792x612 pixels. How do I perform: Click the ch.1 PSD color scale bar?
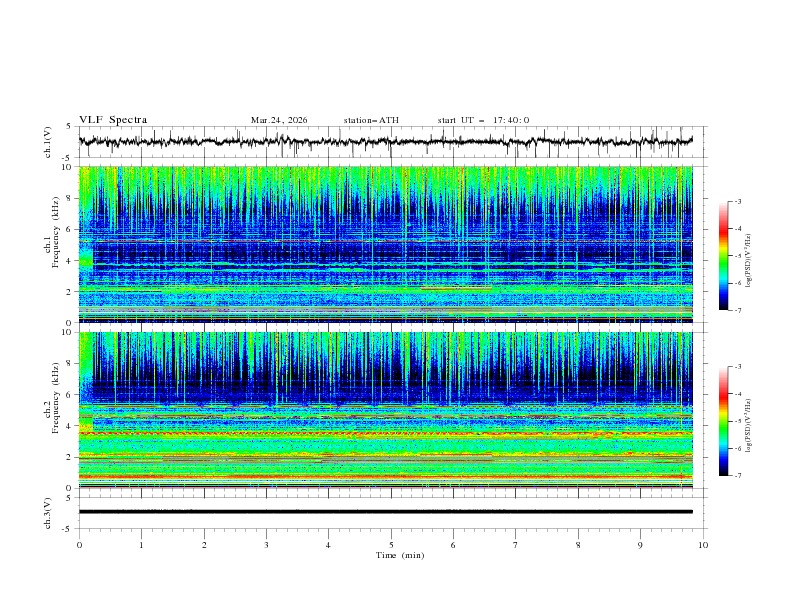(x=723, y=256)
